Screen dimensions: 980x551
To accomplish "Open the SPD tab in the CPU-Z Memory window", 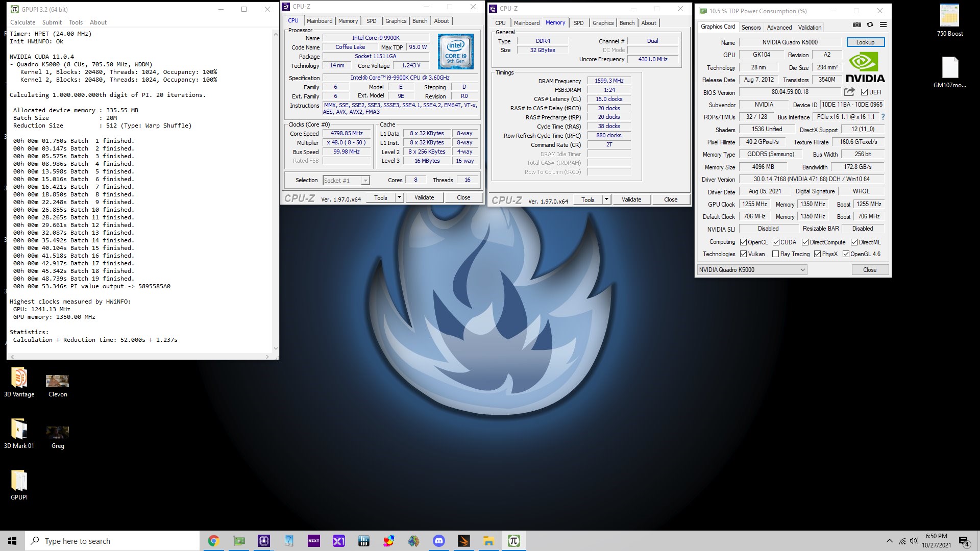I will pos(578,23).
